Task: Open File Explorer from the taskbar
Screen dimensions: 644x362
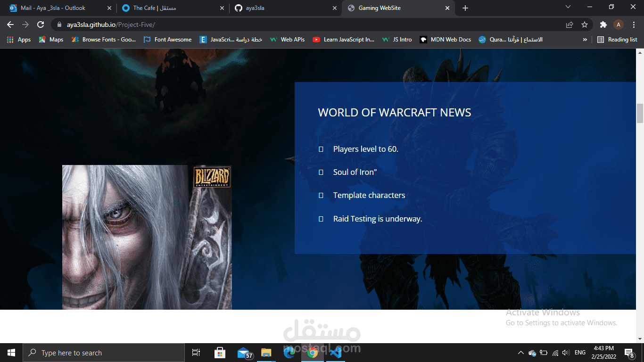Action: (266, 353)
